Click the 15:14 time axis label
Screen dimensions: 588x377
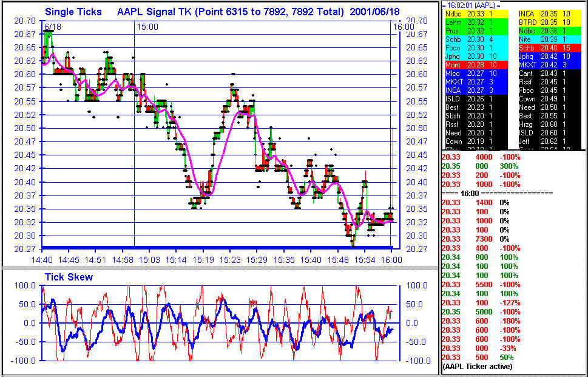176,260
